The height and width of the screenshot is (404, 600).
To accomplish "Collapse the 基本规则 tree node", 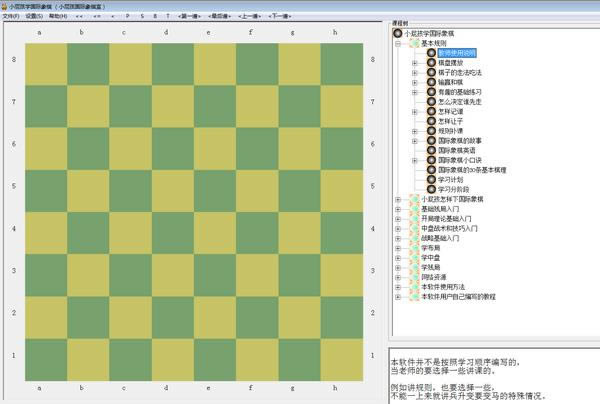I will [x=398, y=44].
